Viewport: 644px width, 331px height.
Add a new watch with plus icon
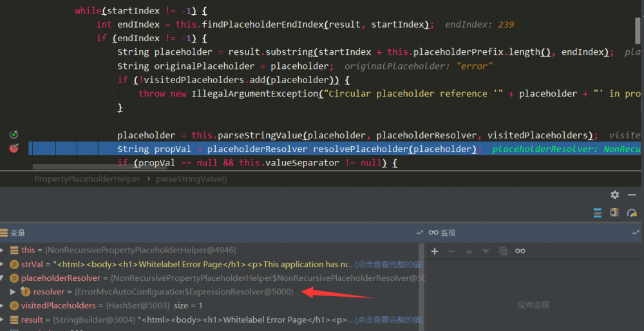435,251
